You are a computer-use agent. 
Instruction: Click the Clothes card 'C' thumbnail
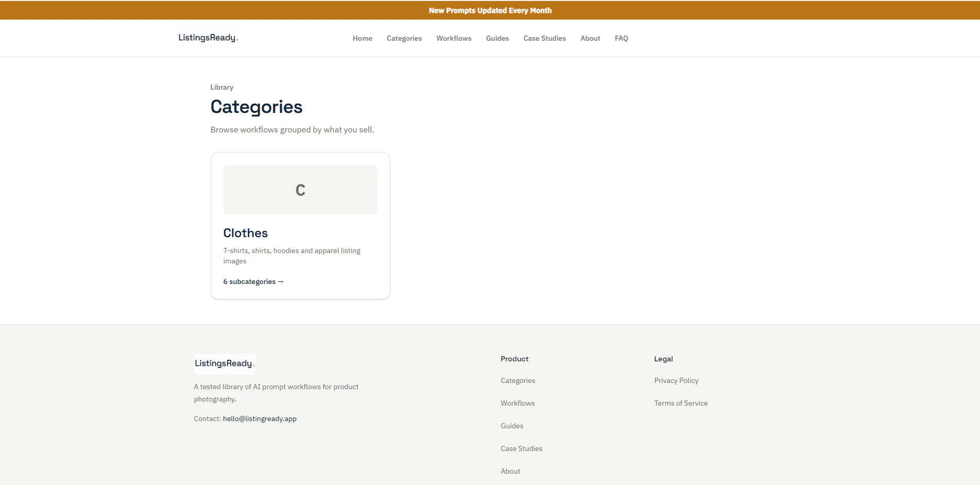tap(300, 190)
